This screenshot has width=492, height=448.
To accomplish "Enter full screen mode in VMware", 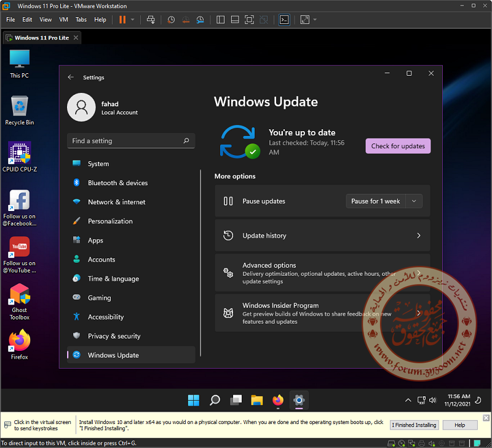I will pos(249,20).
